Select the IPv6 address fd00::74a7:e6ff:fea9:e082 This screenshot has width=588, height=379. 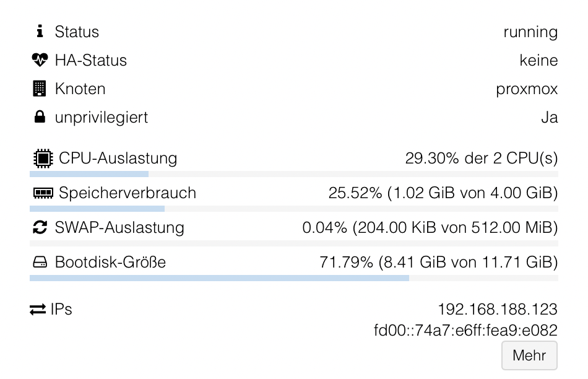tap(465, 331)
